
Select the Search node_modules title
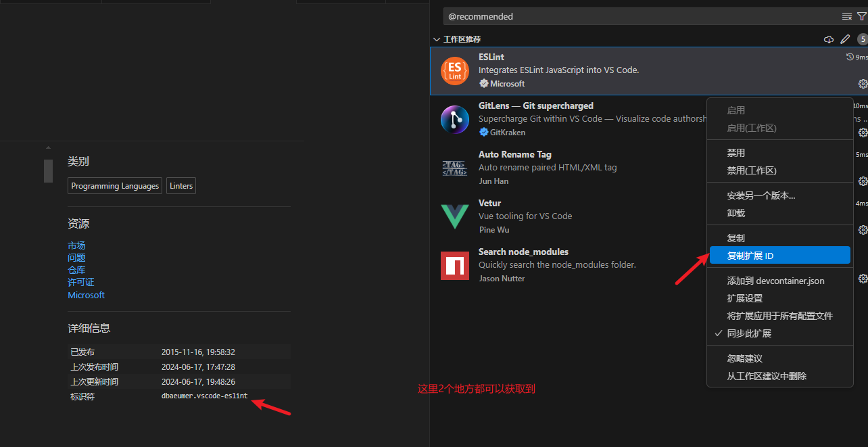(524, 252)
